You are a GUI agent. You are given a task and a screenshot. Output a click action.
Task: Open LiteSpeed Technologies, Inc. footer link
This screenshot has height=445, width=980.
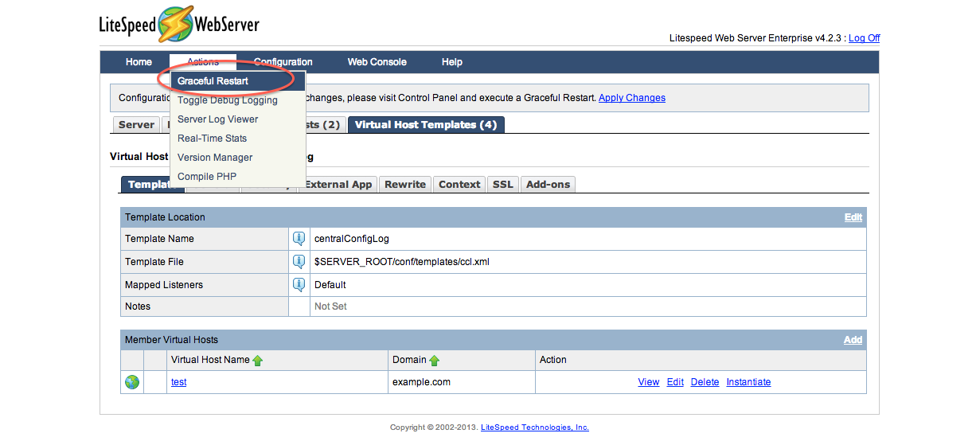[535, 427]
